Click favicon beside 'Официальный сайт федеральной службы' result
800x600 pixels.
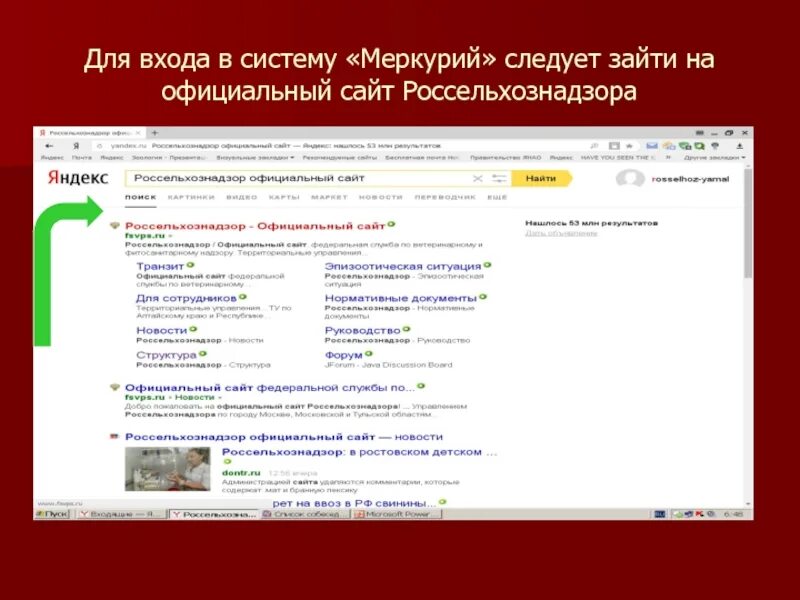click(x=115, y=387)
